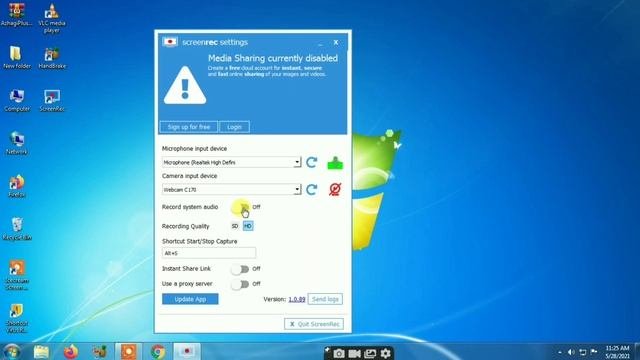Click the Windows Start button
The width and height of the screenshot is (640, 360).
click(12, 352)
